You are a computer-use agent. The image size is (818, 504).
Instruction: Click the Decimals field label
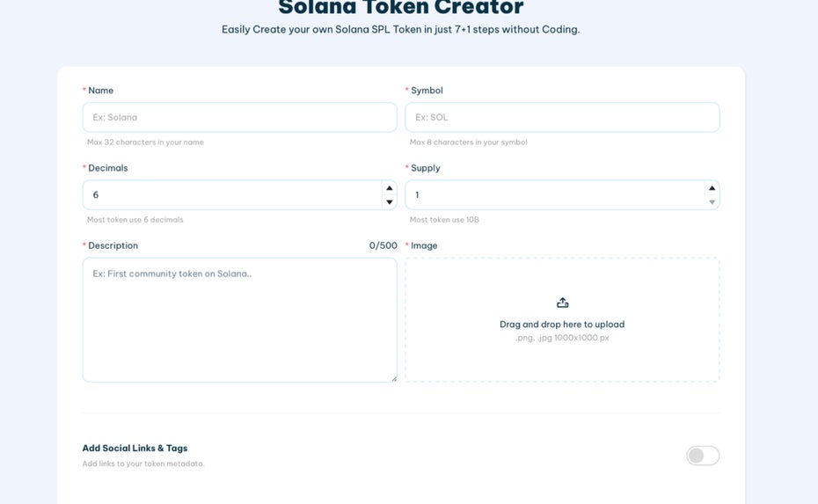(108, 168)
